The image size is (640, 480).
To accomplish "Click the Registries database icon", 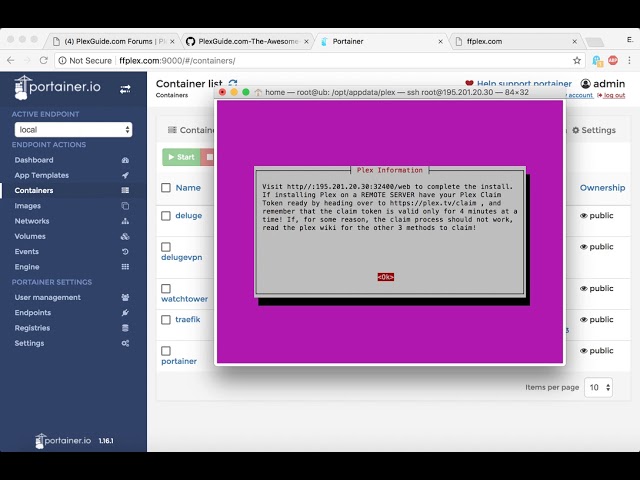I will pyautogui.click(x=125, y=328).
